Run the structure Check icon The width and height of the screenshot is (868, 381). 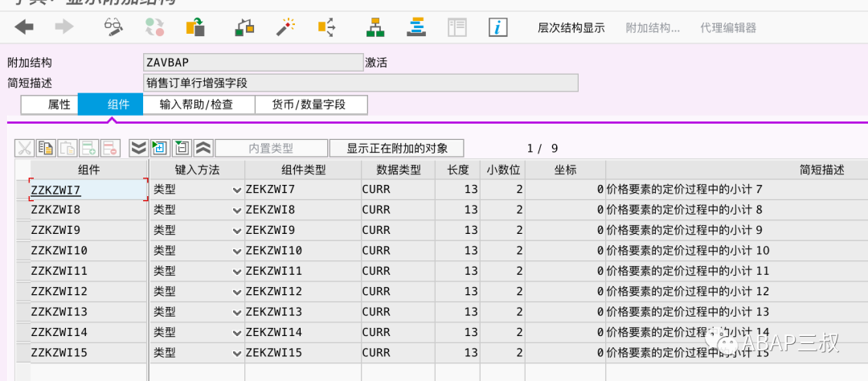(x=244, y=27)
